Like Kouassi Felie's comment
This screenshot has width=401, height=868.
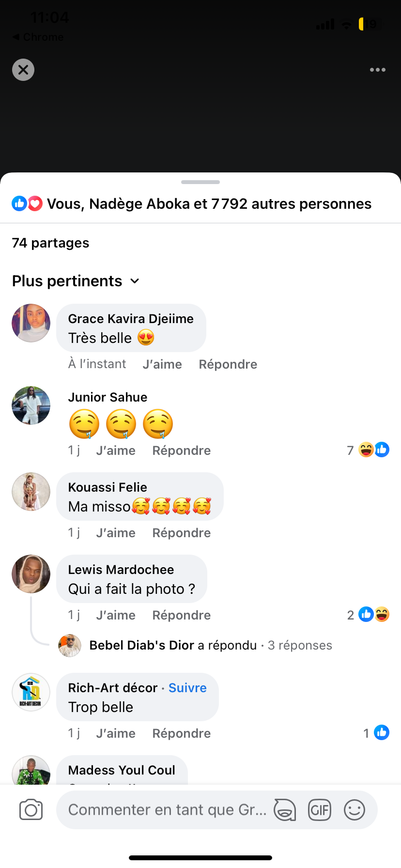click(x=116, y=533)
